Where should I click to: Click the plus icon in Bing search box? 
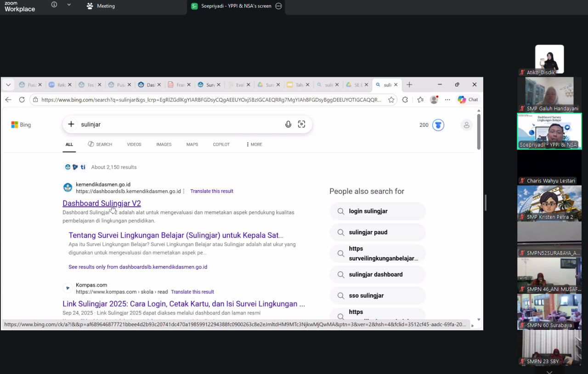click(x=71, y=124)
